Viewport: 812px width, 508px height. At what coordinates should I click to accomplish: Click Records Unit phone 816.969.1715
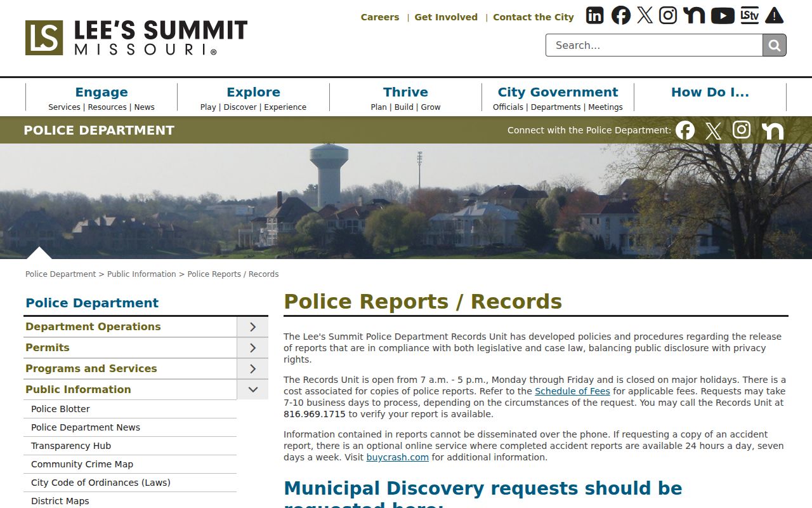(315, 414)
